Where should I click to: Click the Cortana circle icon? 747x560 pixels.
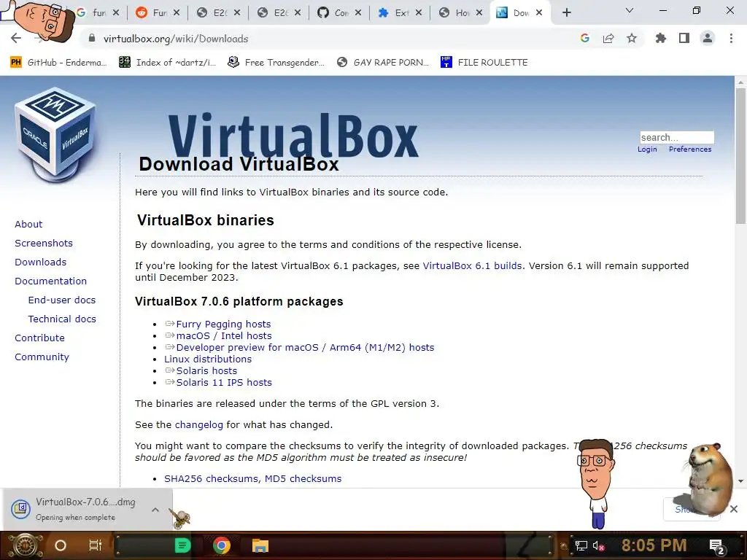coord(61,545)
